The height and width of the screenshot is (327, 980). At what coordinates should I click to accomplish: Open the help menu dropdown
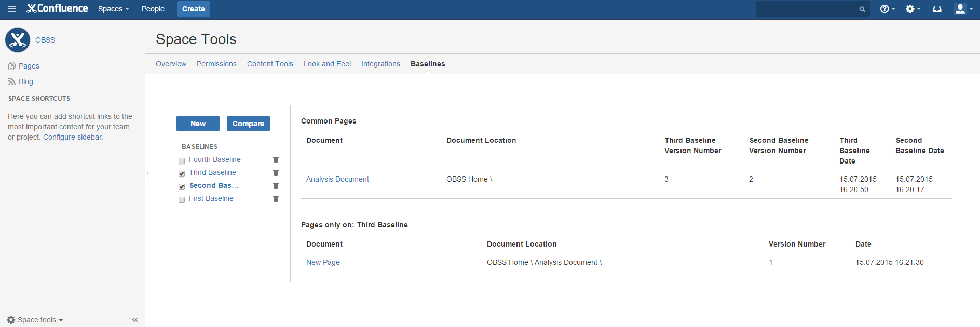(x=887, y=9)
